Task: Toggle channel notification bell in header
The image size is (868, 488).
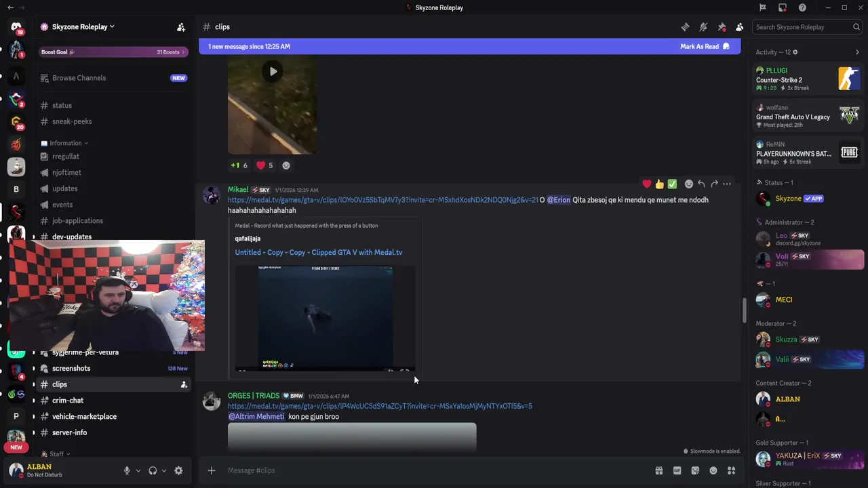Action: (703, 27)
